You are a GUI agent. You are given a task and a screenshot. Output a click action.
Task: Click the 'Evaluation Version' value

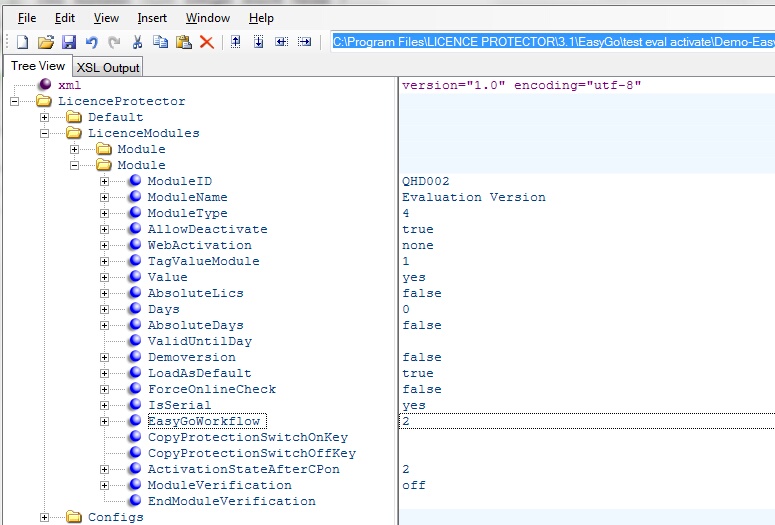pos(474,197)
